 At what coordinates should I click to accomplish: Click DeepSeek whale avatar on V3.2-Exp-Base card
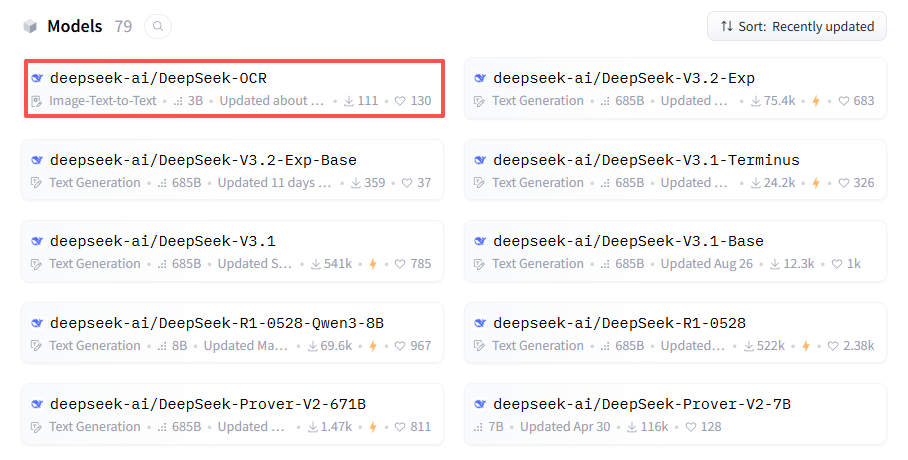[x=37, y=160]
